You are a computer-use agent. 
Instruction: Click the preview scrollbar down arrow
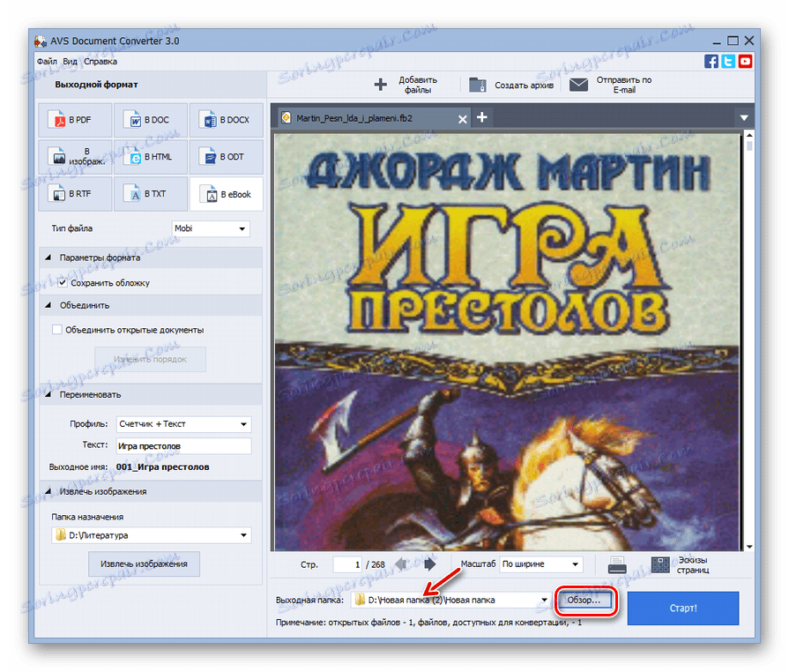(749, 547)
